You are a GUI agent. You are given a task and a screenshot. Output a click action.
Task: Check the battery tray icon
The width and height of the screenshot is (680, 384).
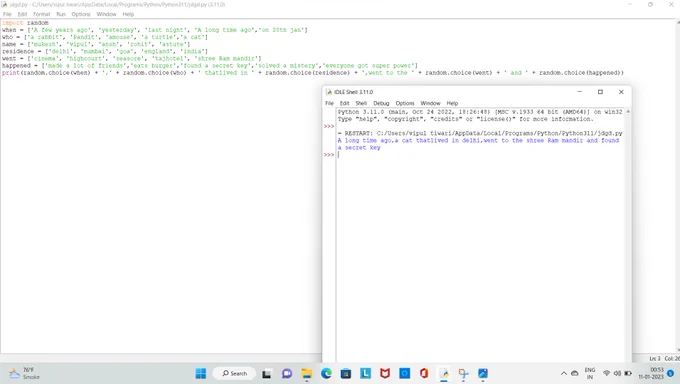coord(628,374)
